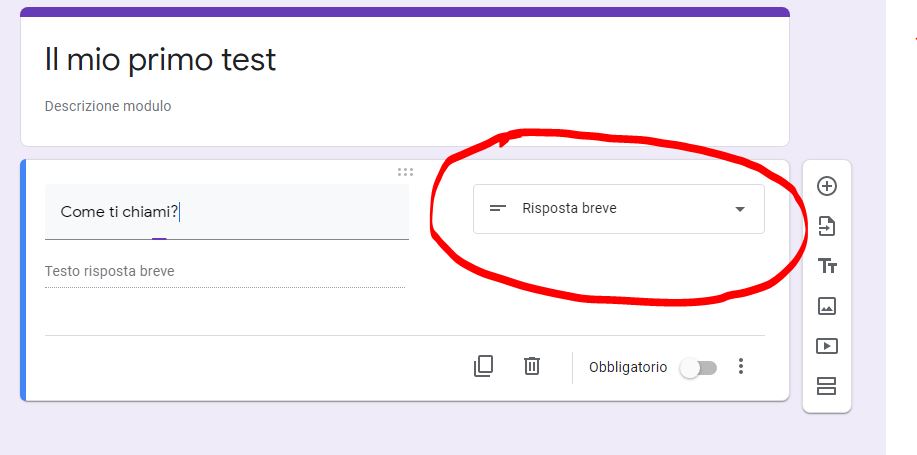
Task: Click the arrow beside Risposta breve
Action: pos(740,209)
